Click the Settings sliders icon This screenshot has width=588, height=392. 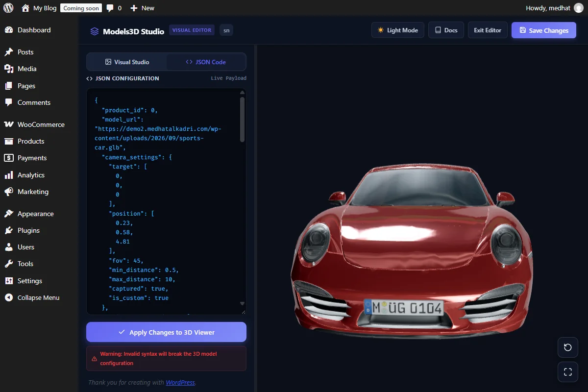[x=9, y=281]
